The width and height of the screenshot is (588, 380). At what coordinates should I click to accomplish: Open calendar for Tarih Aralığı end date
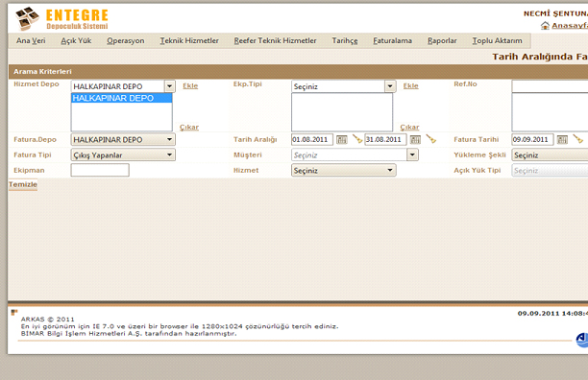coord(415,140)
